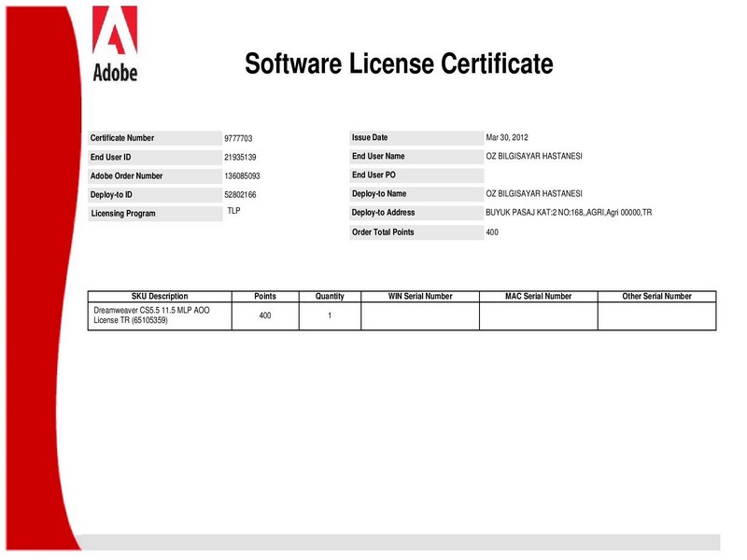This screenshot has width=747, height=560.
Task: Click the TLP licensing program value
Action: point(234,212)
